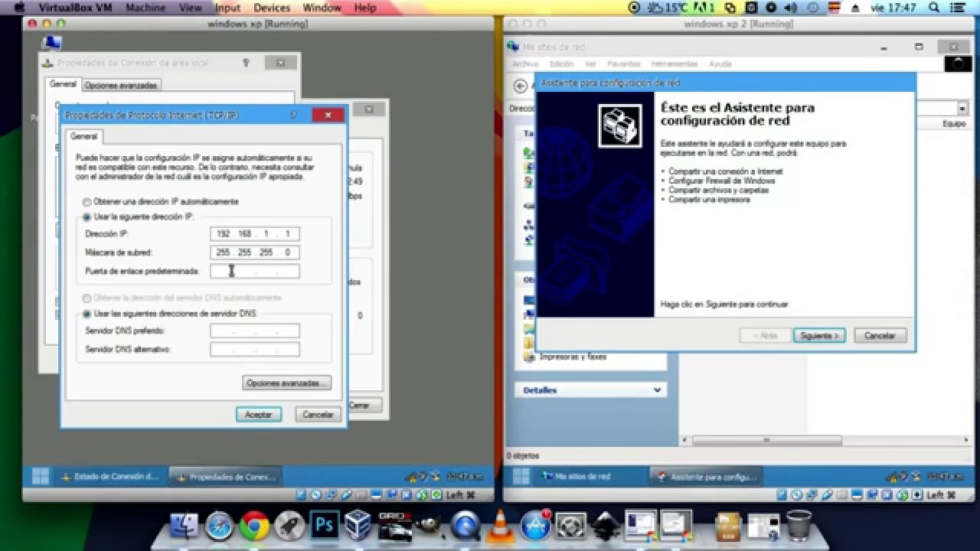Launch VLC cone icon in dock
This screenshot has width=980, height=551.
tap(501, 526)
